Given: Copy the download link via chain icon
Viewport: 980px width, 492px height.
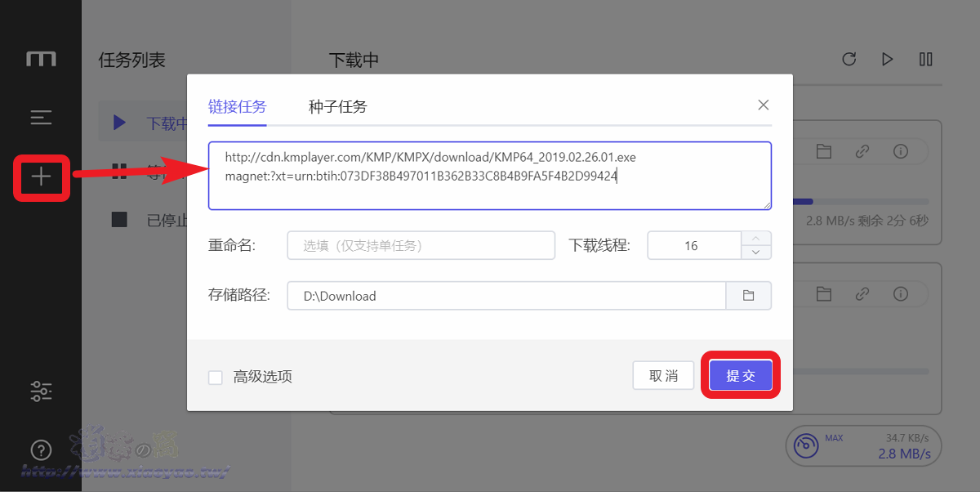Looking at the screenshot, I should point(862,151).
